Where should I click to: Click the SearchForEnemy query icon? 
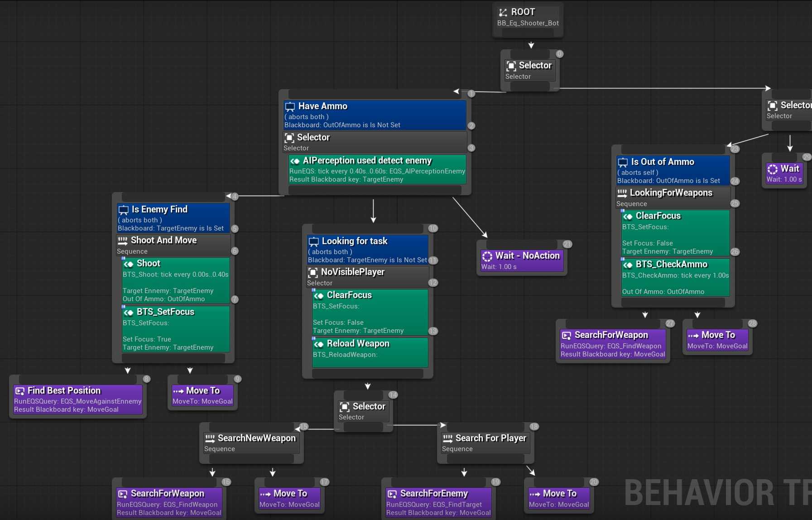(392, 494)
